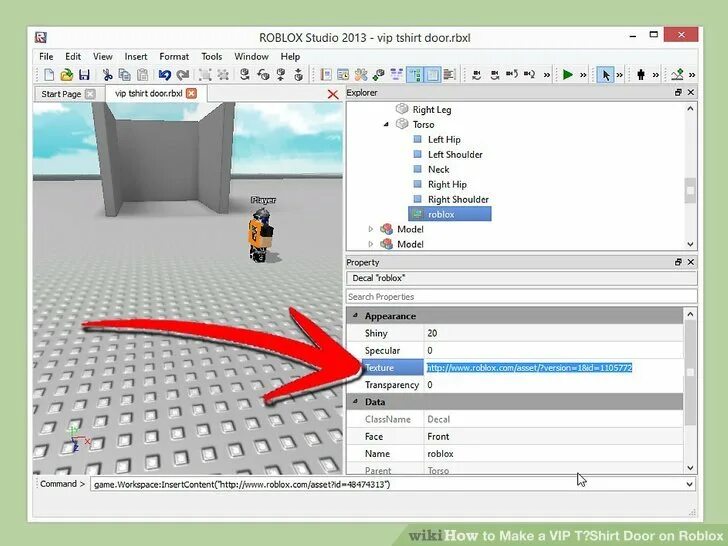This screenshot has height=546, width=728.
Task: Click the rotate-part icon after Ungroup
Action: click(245, 74)
